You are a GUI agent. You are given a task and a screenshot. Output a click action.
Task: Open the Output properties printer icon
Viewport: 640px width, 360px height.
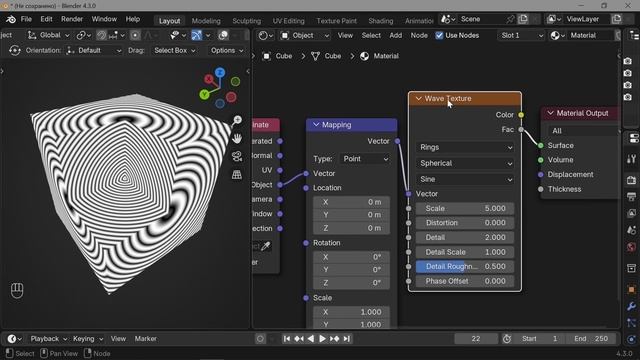pos(631,196)
